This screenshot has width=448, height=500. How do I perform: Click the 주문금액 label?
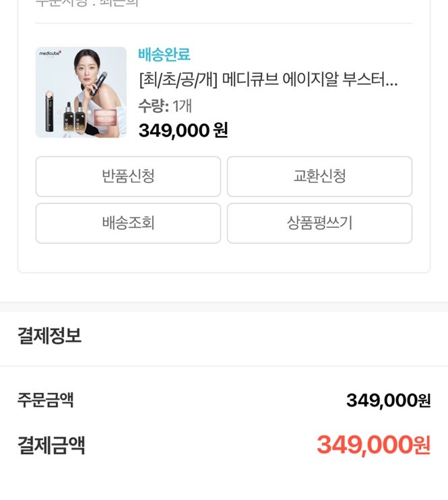[45, 400]
